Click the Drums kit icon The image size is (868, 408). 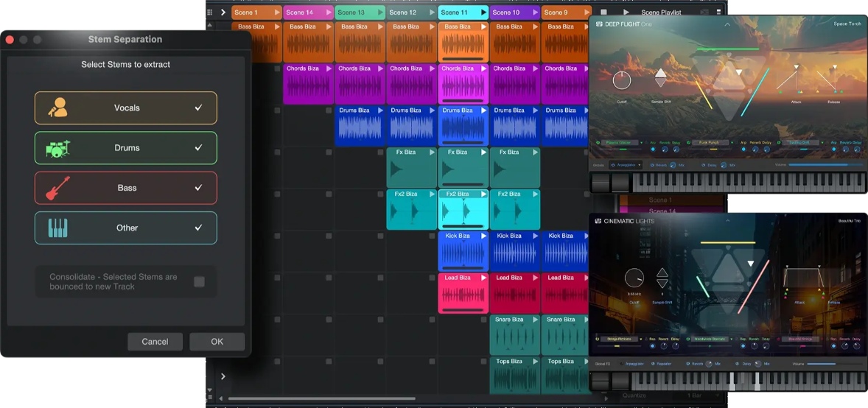click(57, 148)
